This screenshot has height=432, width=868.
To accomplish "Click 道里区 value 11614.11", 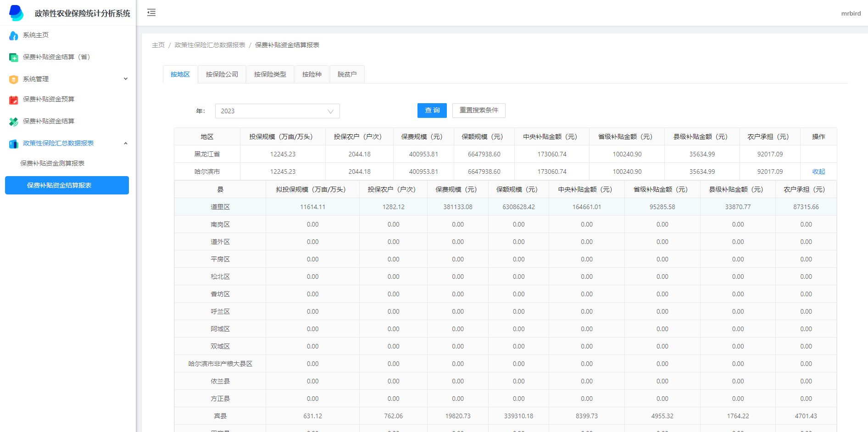I will pyautogui.click(x=313, y=207).
